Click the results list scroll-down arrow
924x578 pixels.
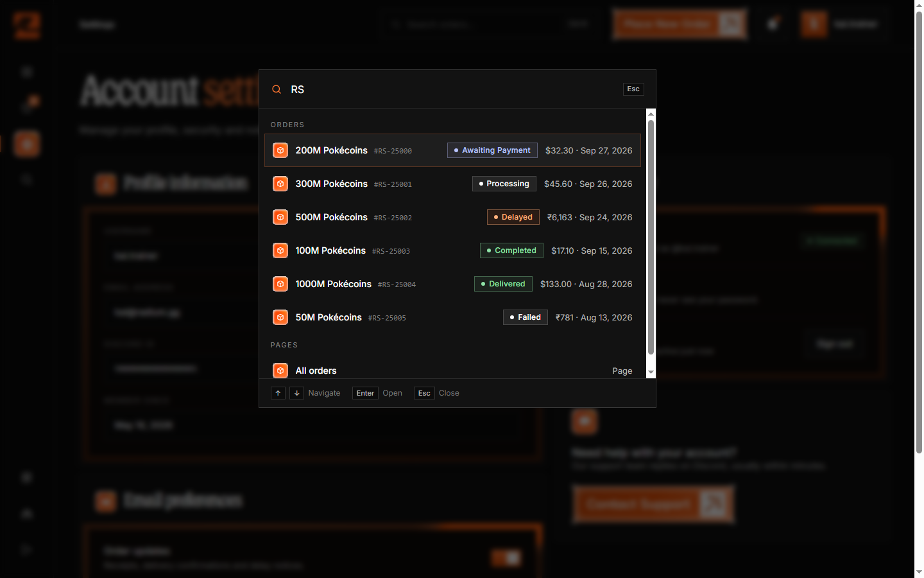pyautogui.click(x=651, y=372)
